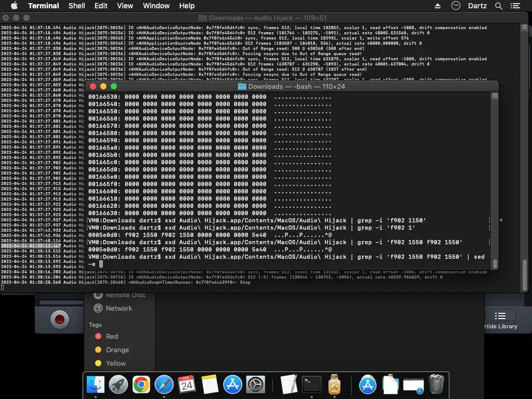Viewport: 532px width, 399px height.
Task: Open the Shell menu
Action: pyautogui.click(x=77, y=6)
